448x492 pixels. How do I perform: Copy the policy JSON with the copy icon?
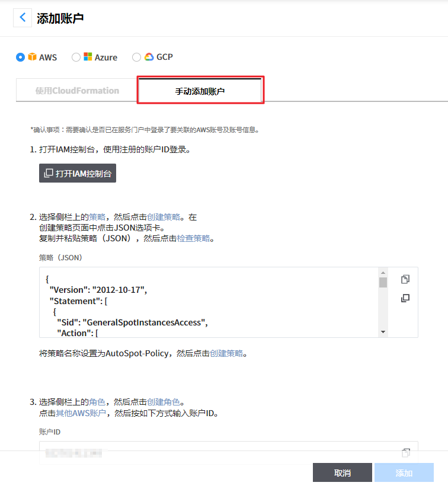click(405, 279)
